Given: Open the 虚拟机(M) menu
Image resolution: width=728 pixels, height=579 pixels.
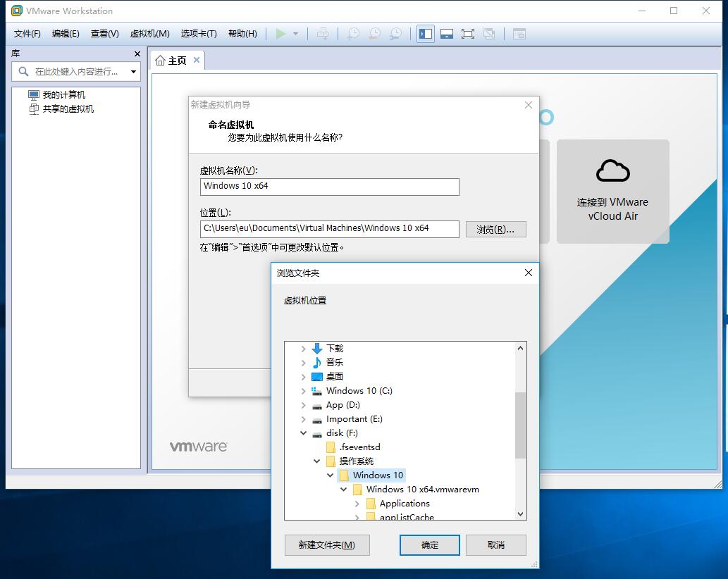Looking at the screenshot, I should click(149, 34).
